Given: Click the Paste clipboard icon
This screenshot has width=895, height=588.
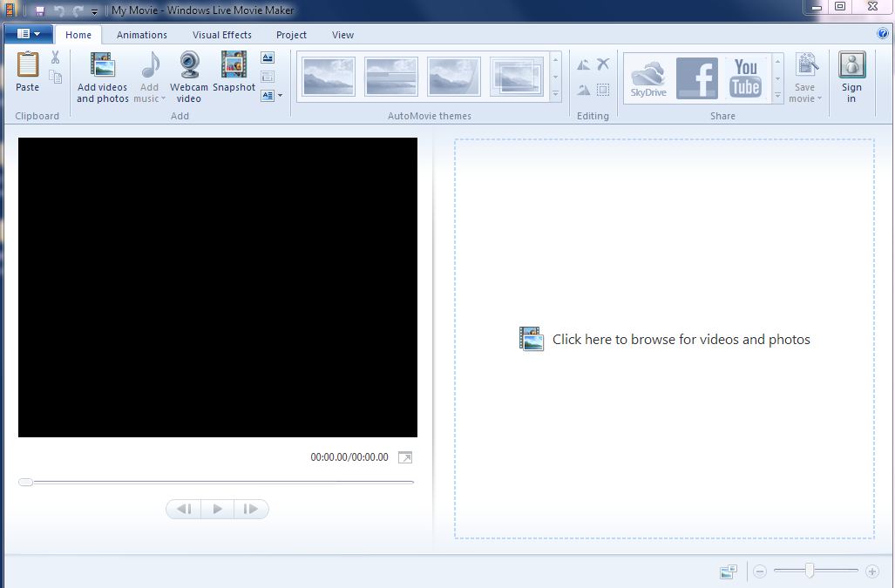Looking at the screenshot, I should click(x=28, y=66).
